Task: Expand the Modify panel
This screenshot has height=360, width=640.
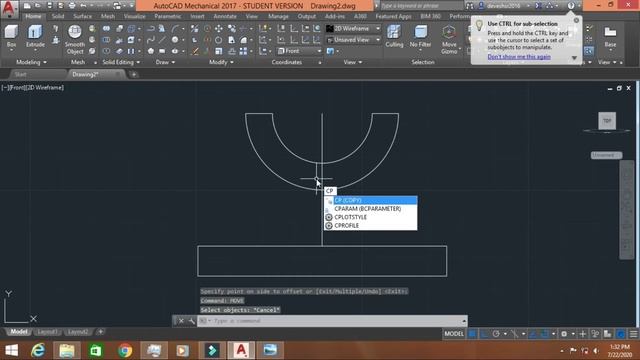Action: 221,62
